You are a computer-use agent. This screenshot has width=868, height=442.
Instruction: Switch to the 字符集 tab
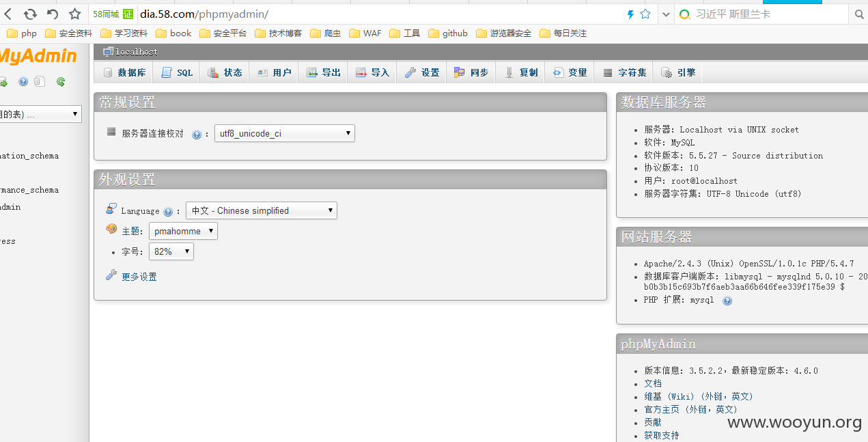624,72
